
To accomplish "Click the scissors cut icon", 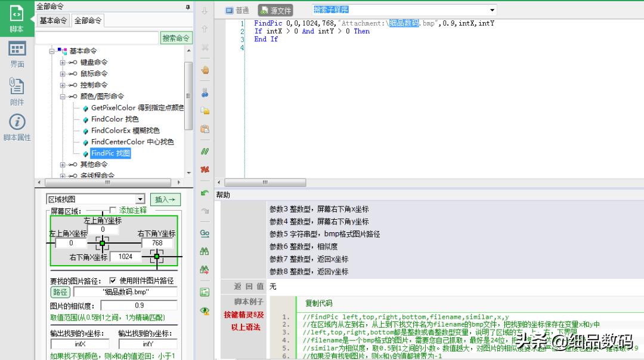I will (205, 93).
